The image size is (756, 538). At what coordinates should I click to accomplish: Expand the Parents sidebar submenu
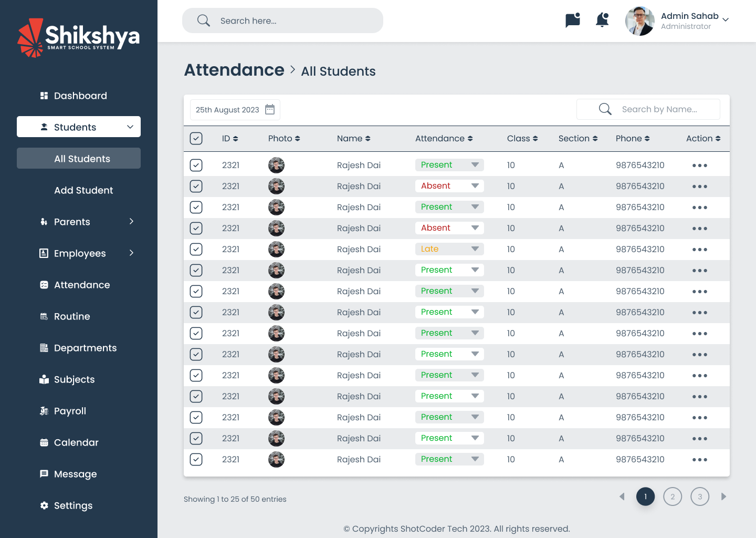(x=131, y=222)
